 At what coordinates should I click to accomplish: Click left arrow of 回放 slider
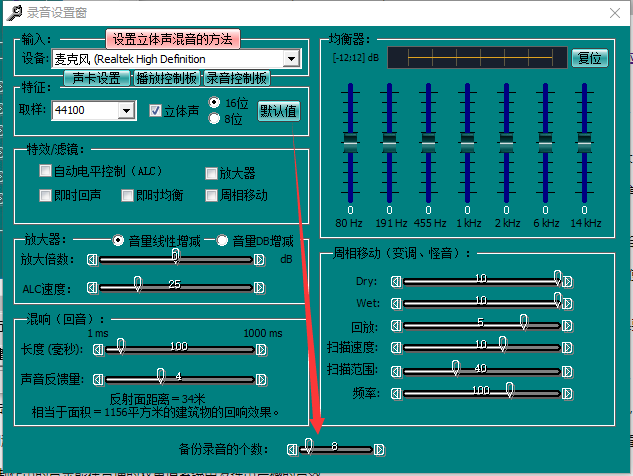coord(396,326)
